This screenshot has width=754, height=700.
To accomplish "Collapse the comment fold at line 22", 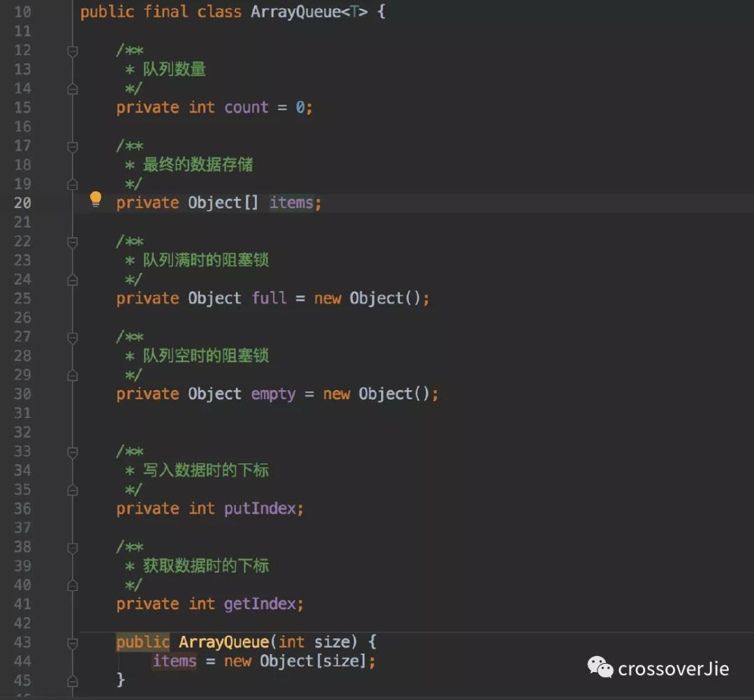I will (73, 242).
